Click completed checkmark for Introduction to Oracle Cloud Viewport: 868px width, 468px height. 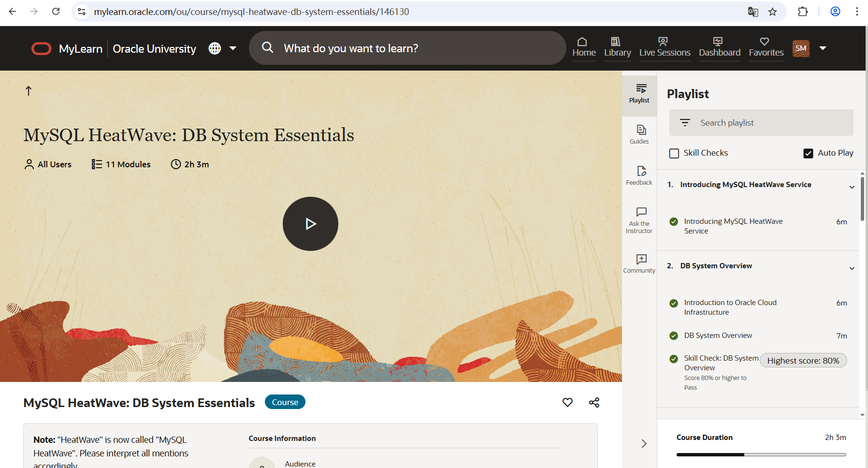pos(674,303)
